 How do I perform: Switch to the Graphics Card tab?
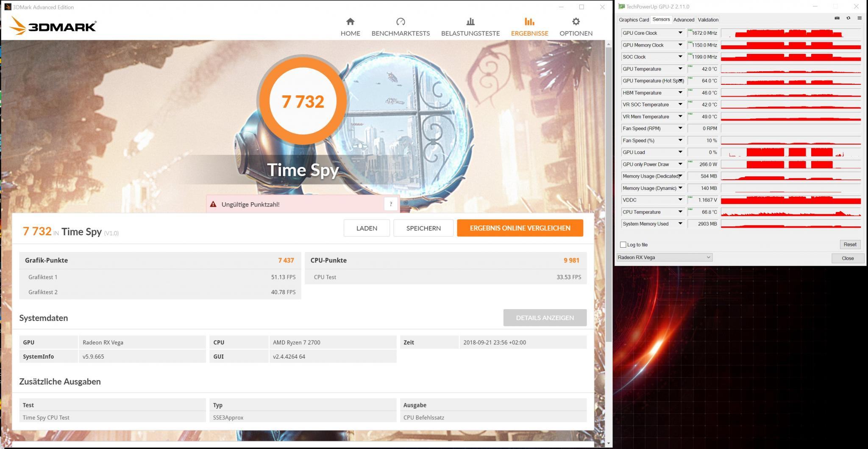tap(634, 20)
